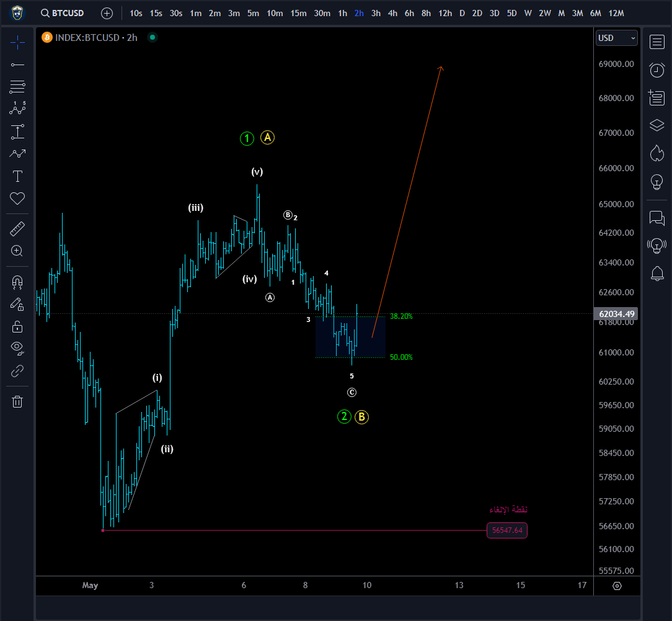This screenshot has height=621, width=672.
Task: Open BTCUSD symbol search
Action: click(63, 13)
